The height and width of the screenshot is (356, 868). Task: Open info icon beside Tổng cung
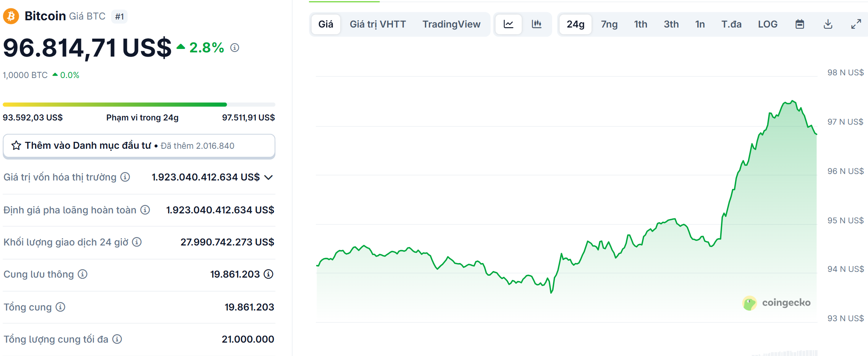click(x=60, y=307)
